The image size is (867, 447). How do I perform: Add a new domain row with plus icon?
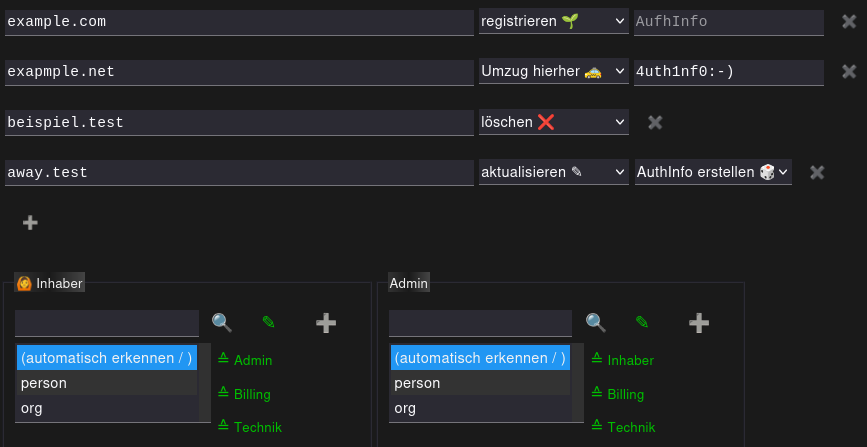pos(30,222)
